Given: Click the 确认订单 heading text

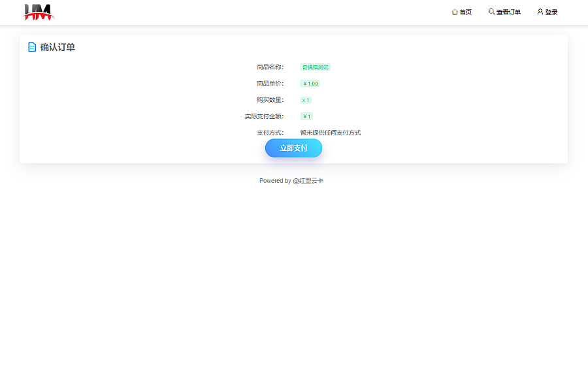Looking at the screenshot, I should 57,47.
